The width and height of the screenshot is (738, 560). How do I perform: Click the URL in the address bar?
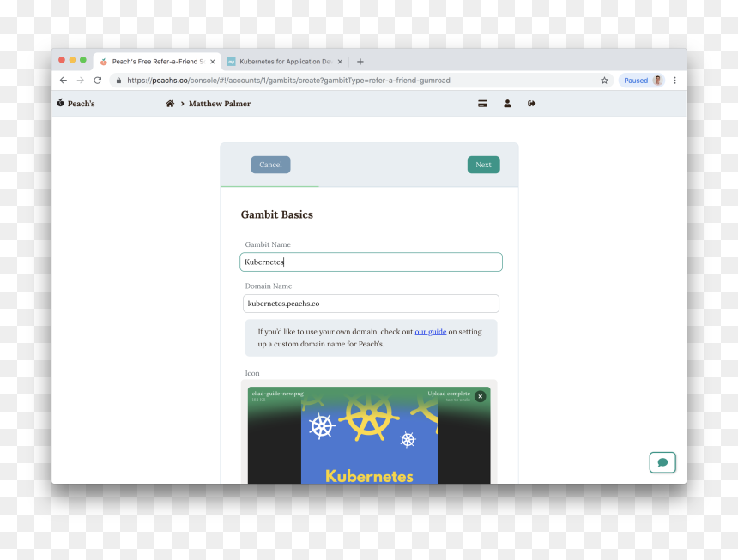(288, 81)
